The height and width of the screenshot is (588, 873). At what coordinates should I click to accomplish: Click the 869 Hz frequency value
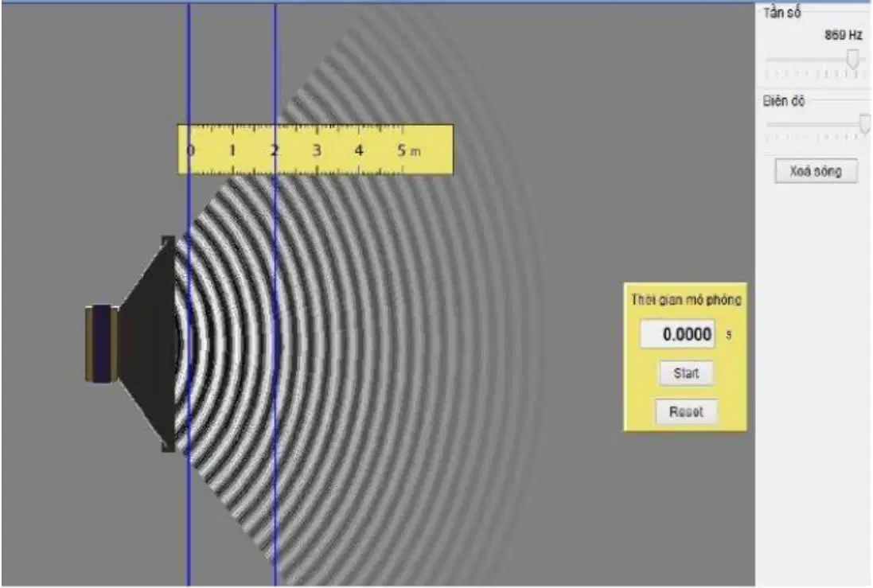tap(843, 35)
